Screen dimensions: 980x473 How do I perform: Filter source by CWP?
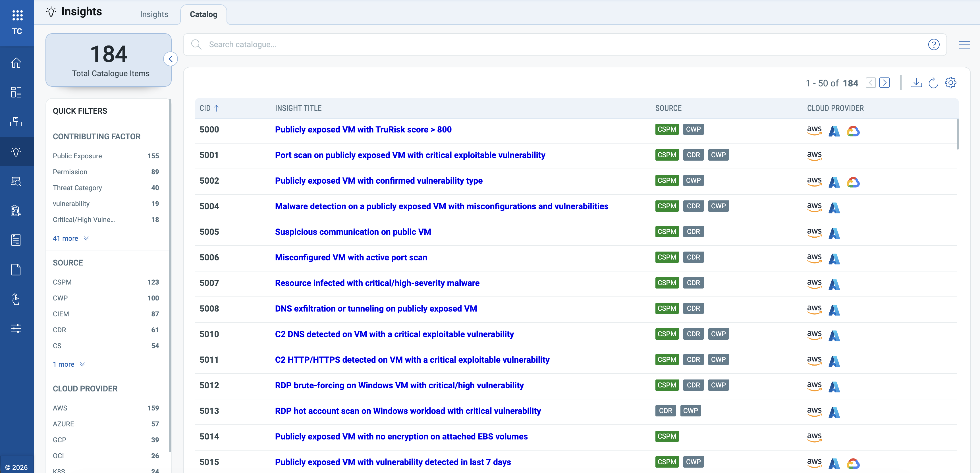(x=106, y=298)
